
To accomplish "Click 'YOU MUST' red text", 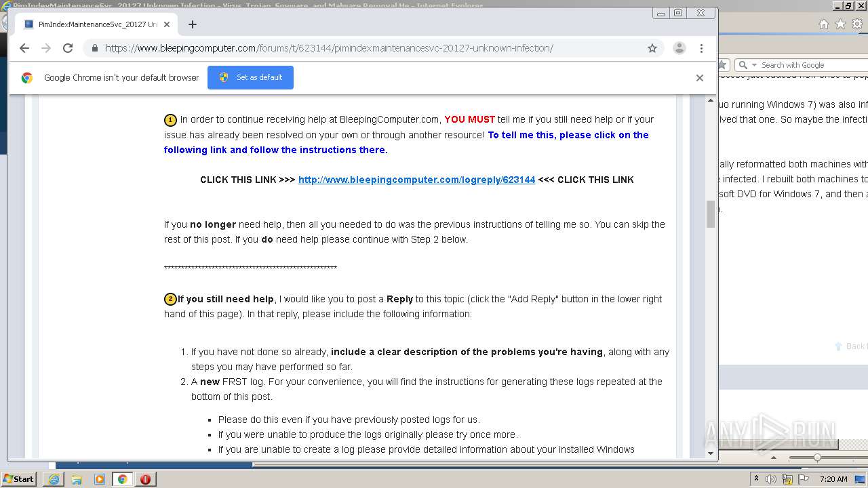I will coord(469,119).
